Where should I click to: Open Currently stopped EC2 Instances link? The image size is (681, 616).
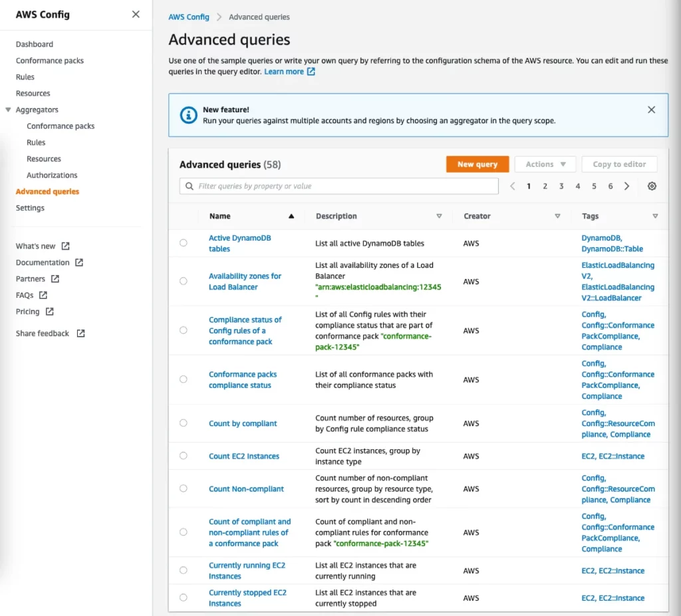[247, 598]
